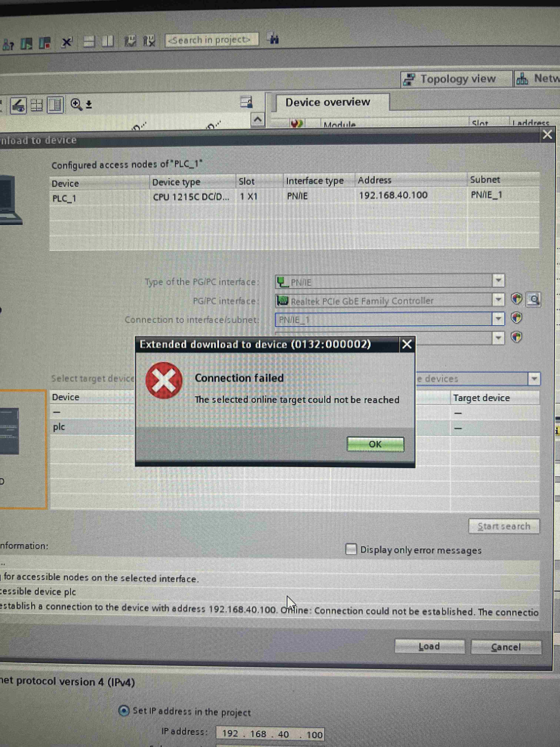Image resolution: width=560 pixels, height=747 pixels.
Task: Check Display only error messages
Action: click(x=351, y=549)
